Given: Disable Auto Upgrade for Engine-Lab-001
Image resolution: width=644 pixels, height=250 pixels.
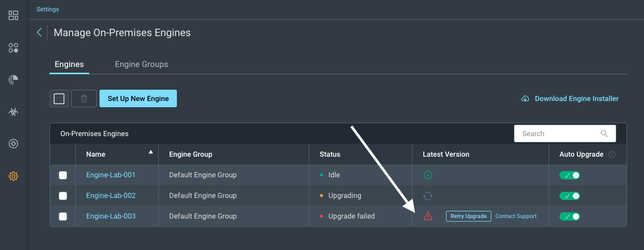Looking at the screenshot, I should 570,175.
